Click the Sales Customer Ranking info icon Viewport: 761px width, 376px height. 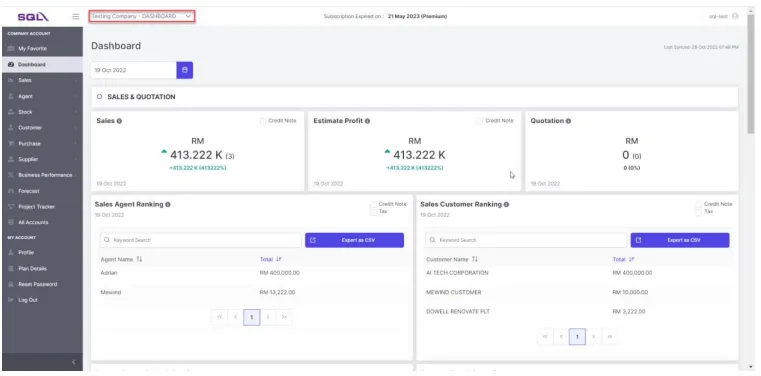[x=506, y=205]
